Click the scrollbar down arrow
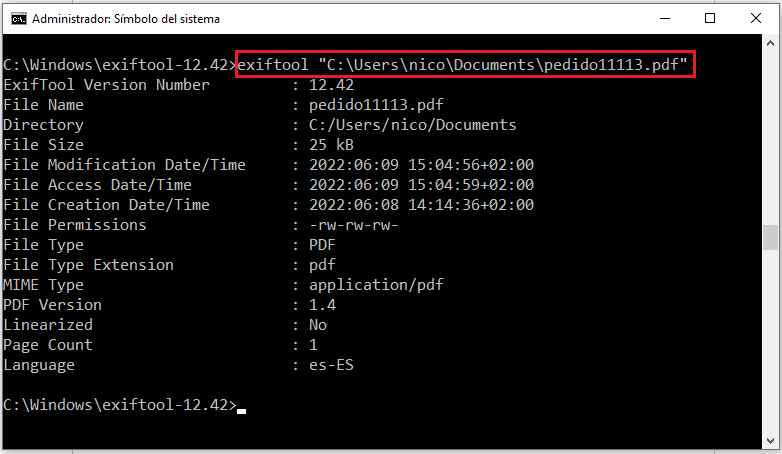 pos(770,441)
